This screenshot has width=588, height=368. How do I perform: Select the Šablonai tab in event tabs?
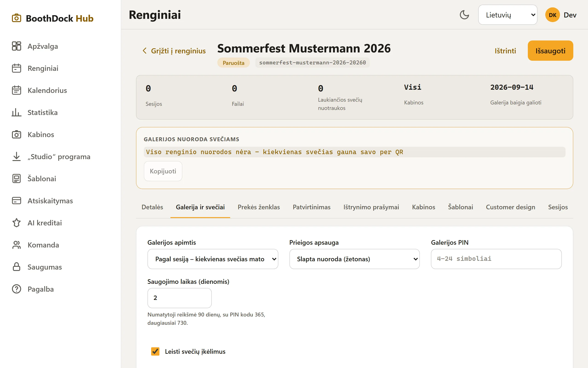pos(461,207)
